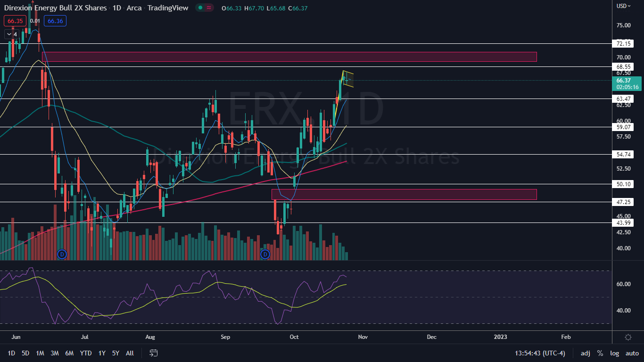The width and height of the screenshot is (644, 362).
Task: Click the RSI scale value 40.00
Action: coord(624,311)
